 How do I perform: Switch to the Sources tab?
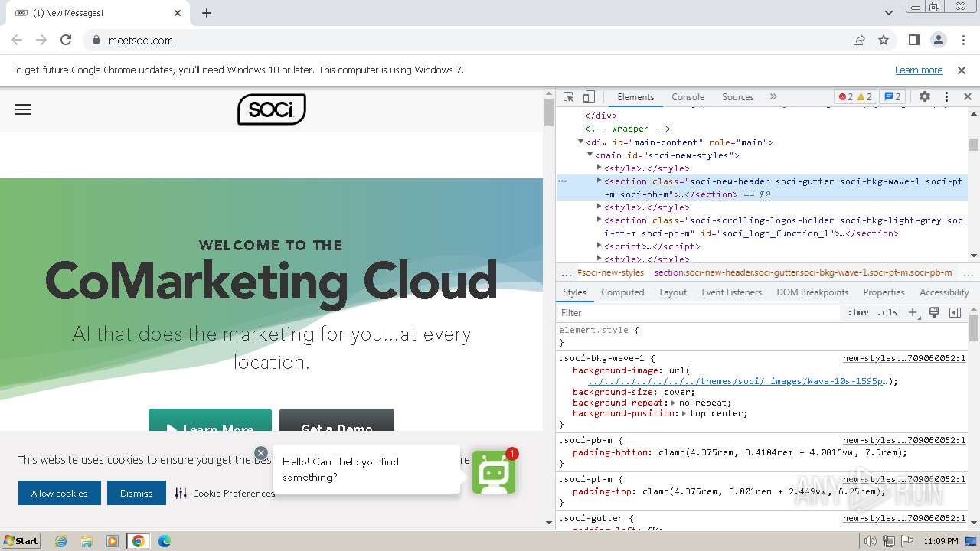(x=738, y=97)
